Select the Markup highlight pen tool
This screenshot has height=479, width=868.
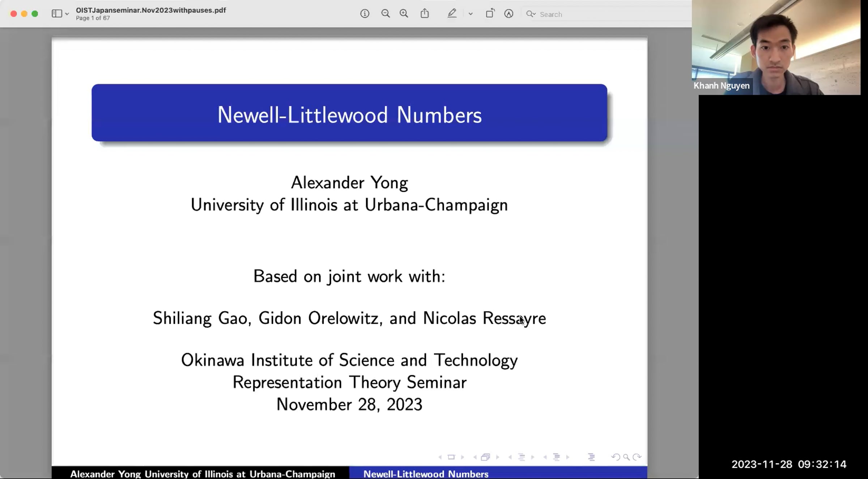point(452,14)
